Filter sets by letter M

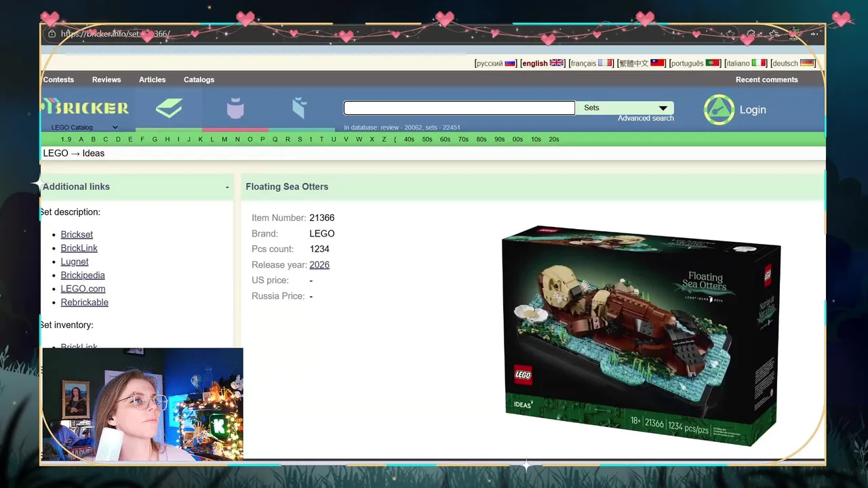(x=224, y=139)
